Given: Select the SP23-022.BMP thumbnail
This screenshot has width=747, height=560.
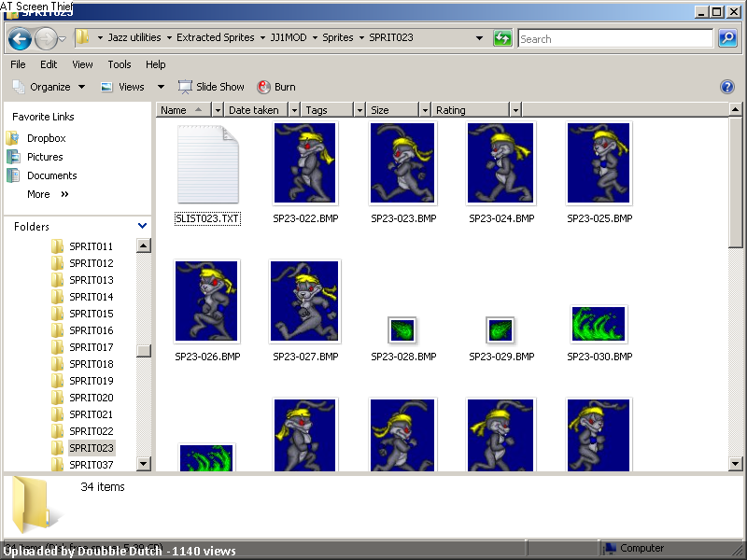Looking at the screenshot, I should [305, 163].
